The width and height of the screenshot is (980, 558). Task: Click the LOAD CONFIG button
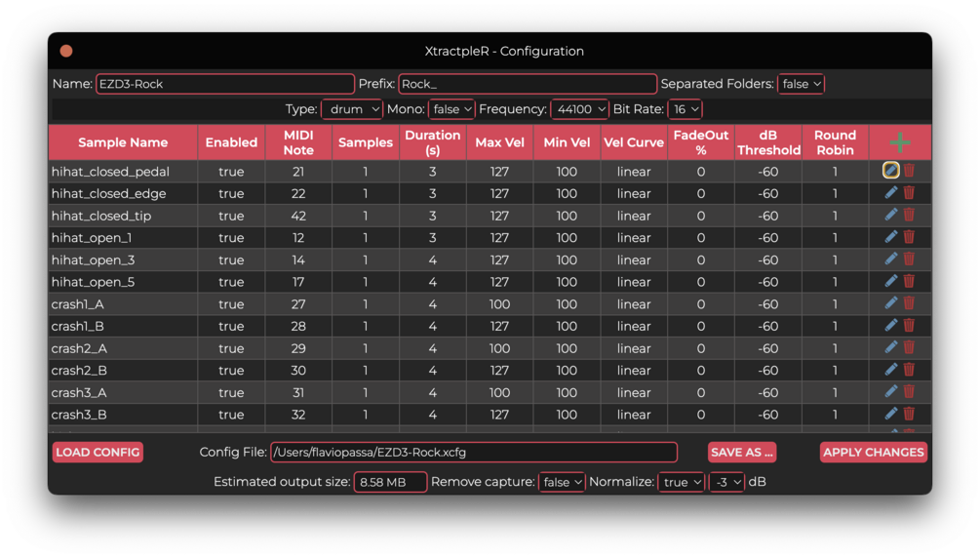[x=98, y=453]
